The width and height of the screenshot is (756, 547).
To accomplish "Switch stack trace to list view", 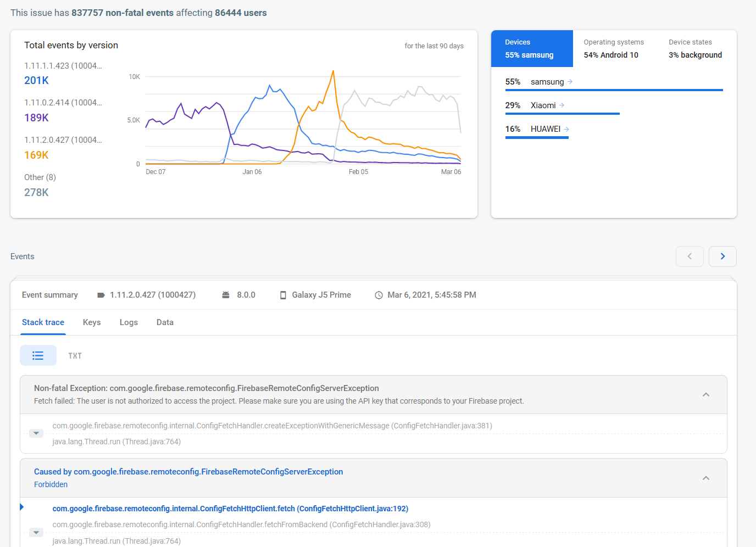I will (38, 356).
